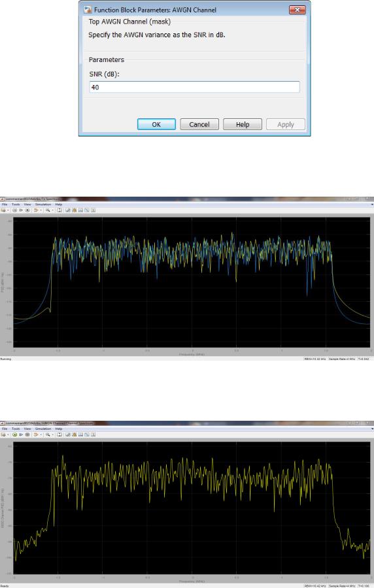This screenshot has height=588, width=374.
Task: Stop the simulation in Channel Spectrum toolbar
Action: tap(27, 434)
